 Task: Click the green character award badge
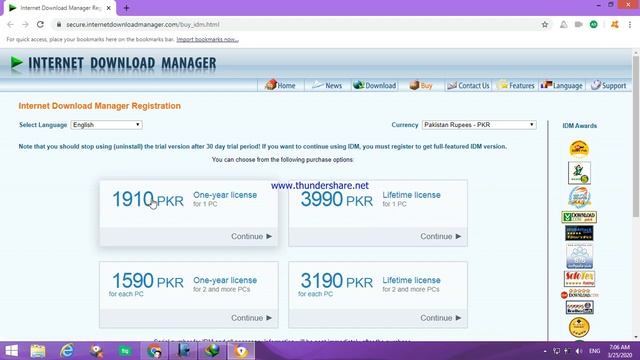pos(579,173)
